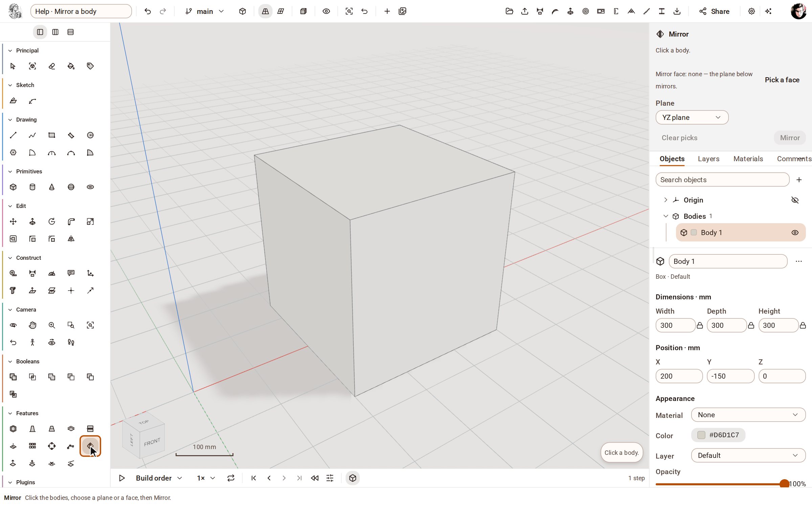This screenshot has width=812, height=508.
Task: Pick the Eraser tool in Principal
Action: coord(52,66)
